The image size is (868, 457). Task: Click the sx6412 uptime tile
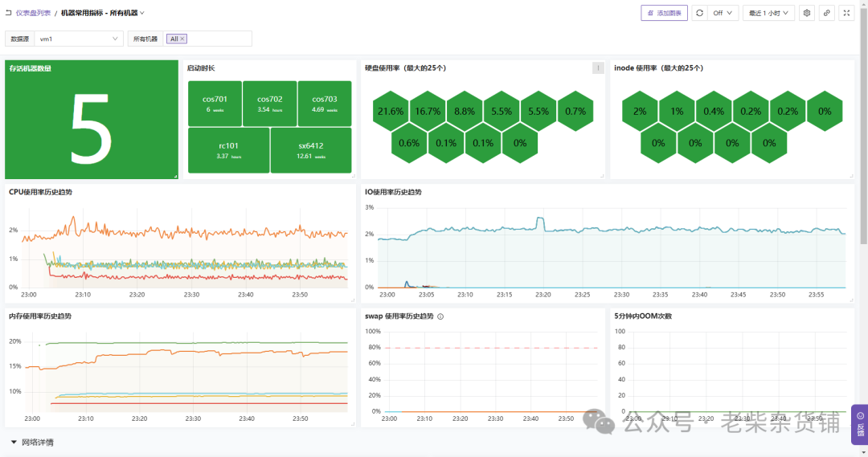point(311,150)
